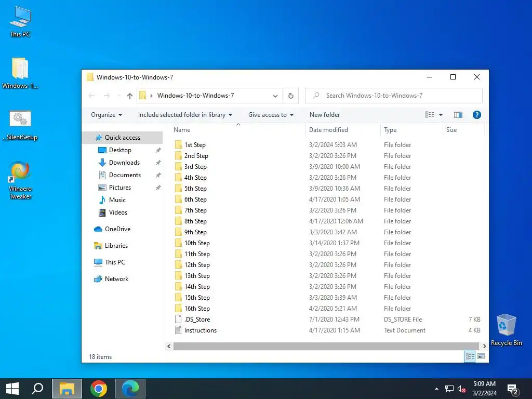Select Network in navigation pane
This screenshot has width=532, height=399.
(116, 279)
